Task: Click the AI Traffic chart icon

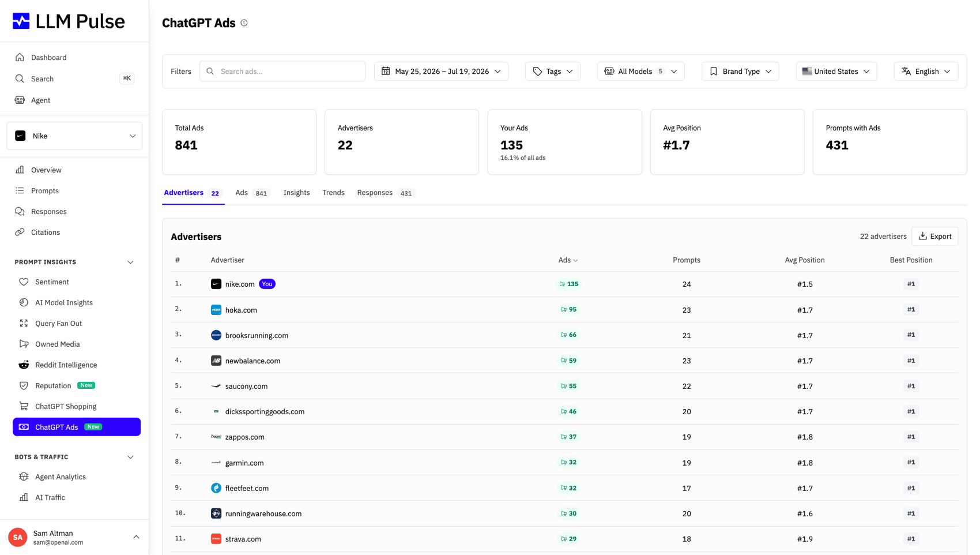Action: [x=24, y=497]
